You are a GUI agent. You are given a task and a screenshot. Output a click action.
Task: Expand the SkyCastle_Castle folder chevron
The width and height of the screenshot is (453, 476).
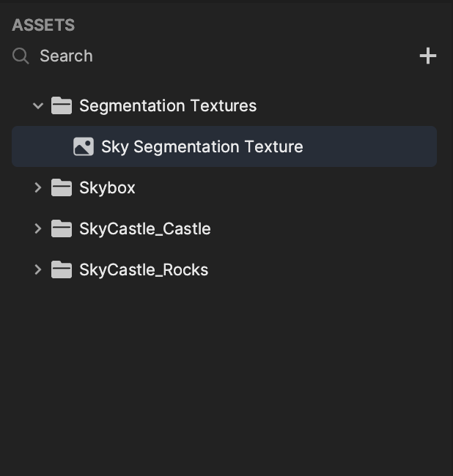point(38,228)
